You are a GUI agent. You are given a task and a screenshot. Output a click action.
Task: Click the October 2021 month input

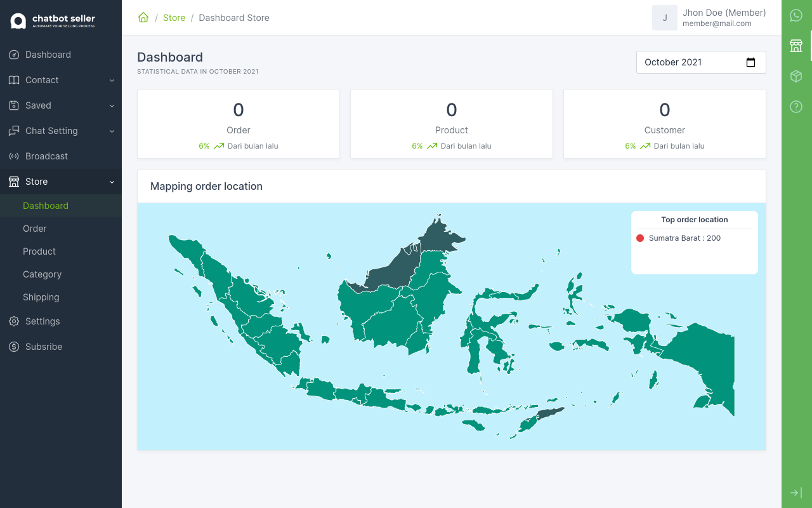[x=701, y=62]
